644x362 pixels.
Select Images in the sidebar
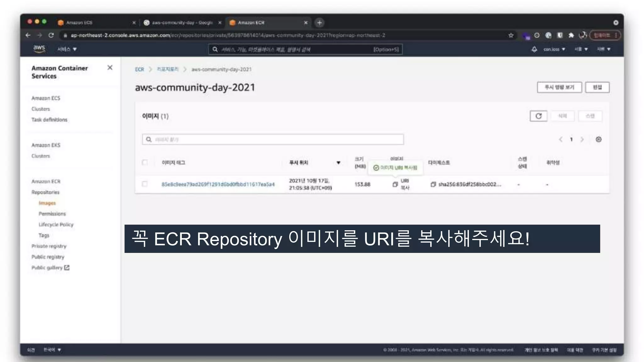[47, 203]
